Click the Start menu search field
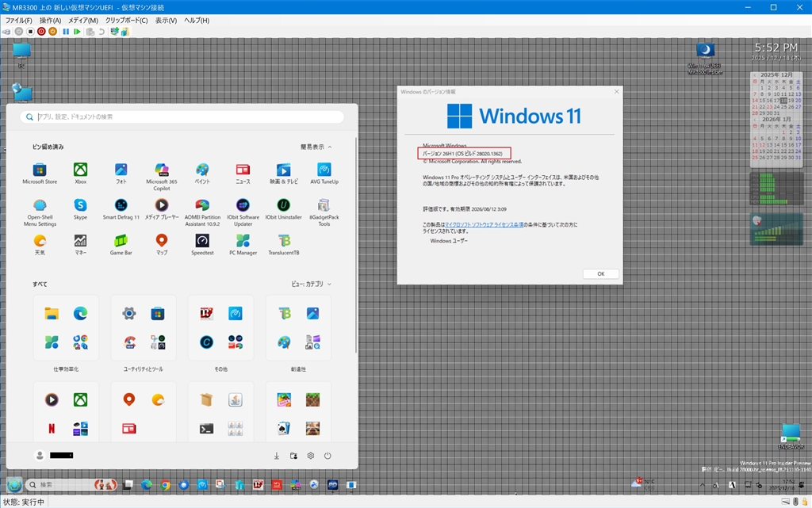 click(182, 116)
